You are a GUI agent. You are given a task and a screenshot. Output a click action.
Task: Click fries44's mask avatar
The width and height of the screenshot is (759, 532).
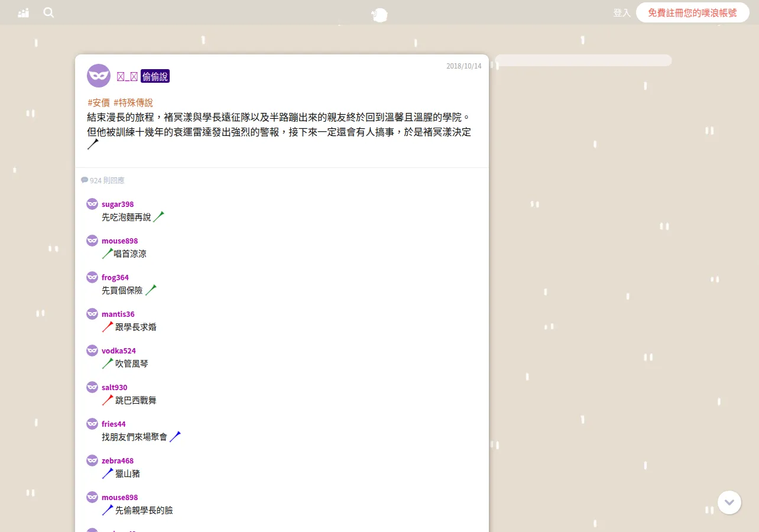click(x=92, y=424)
